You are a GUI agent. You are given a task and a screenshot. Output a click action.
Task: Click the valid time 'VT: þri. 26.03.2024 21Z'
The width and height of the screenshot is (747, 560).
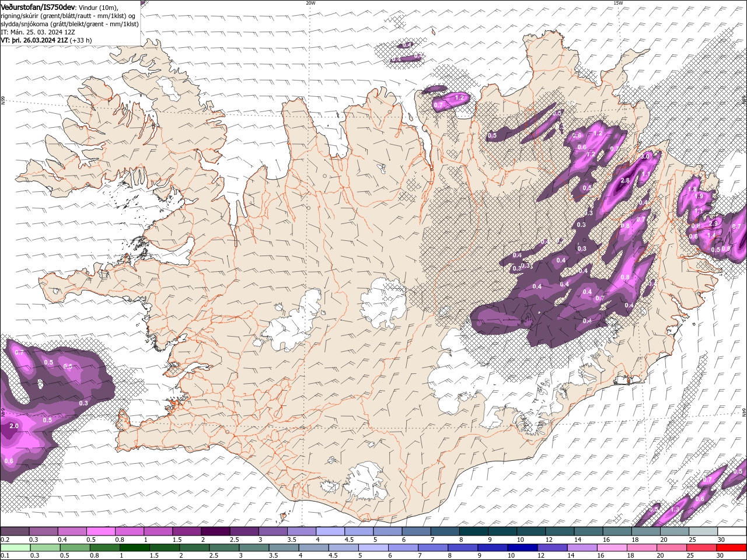point(34,40)
